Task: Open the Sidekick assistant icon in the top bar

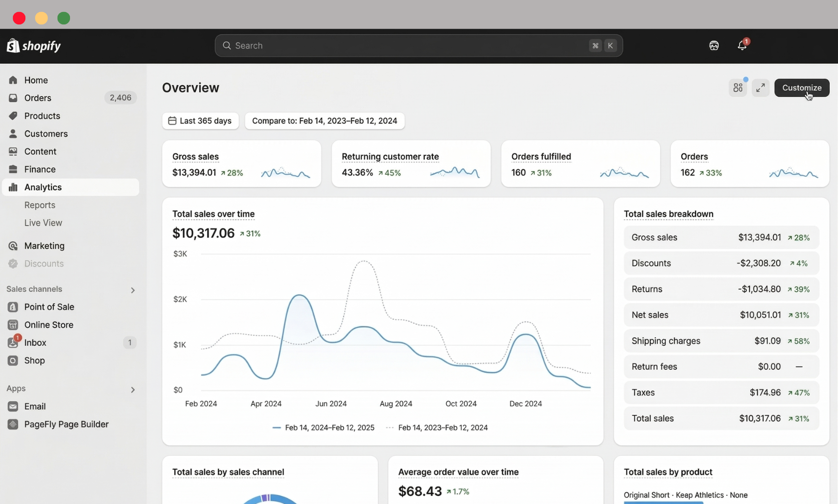Action: [x=713, y=46]
